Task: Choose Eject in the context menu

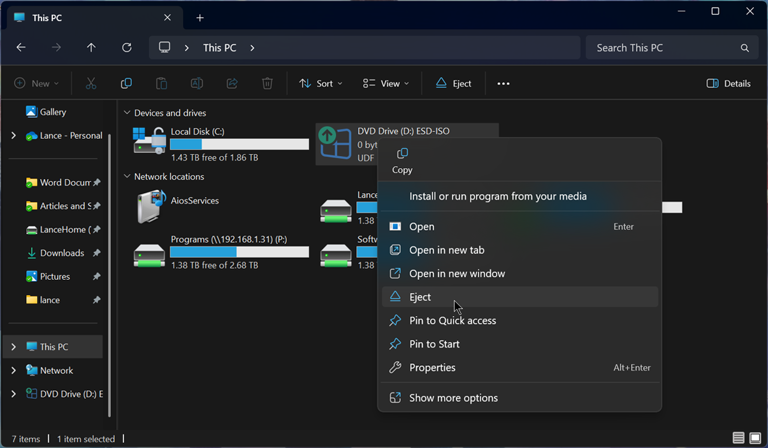Action: (x=520, y=297)
